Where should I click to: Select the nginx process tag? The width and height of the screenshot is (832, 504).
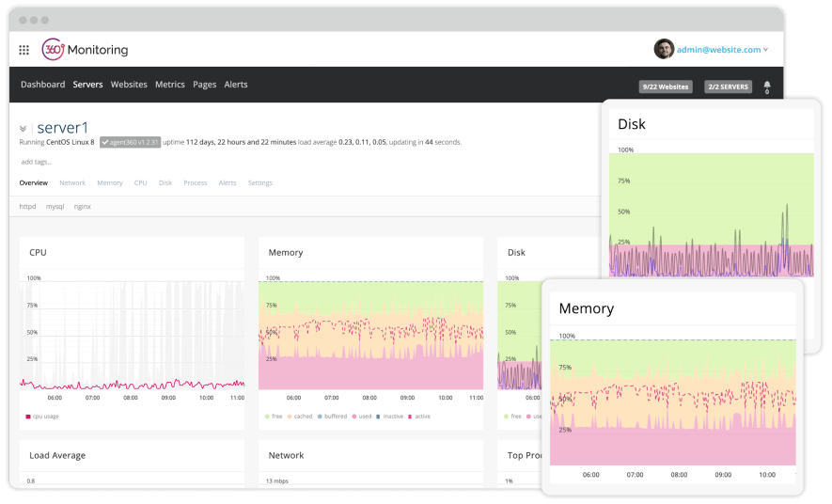tap(83, 206)
